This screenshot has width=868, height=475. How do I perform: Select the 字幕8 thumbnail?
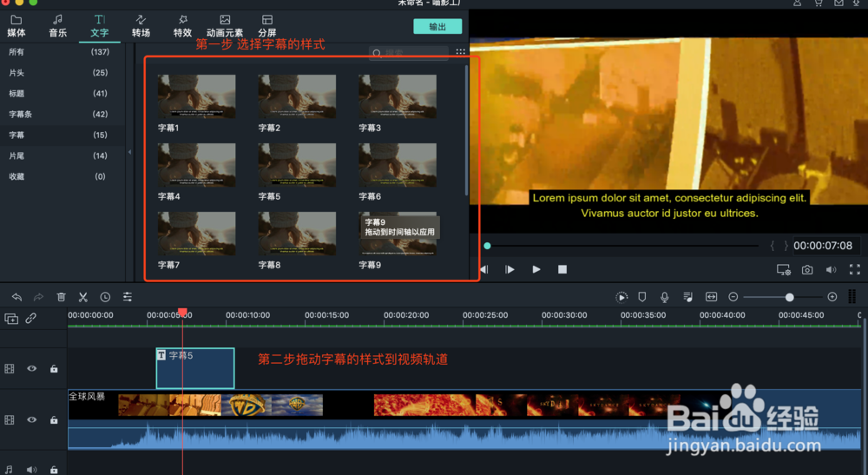(297, 234)
